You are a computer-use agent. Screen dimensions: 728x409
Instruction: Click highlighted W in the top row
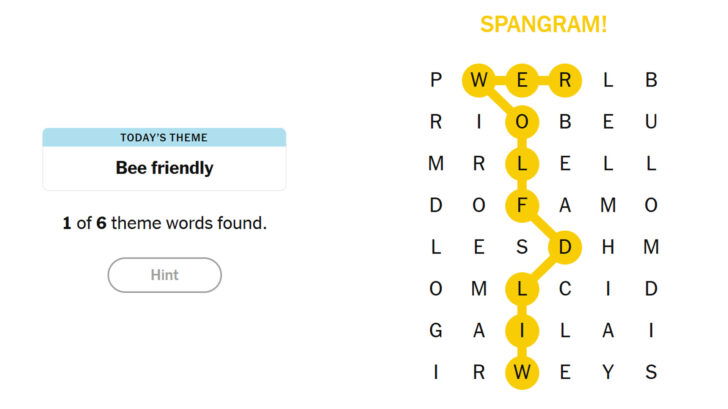point(479,80)
